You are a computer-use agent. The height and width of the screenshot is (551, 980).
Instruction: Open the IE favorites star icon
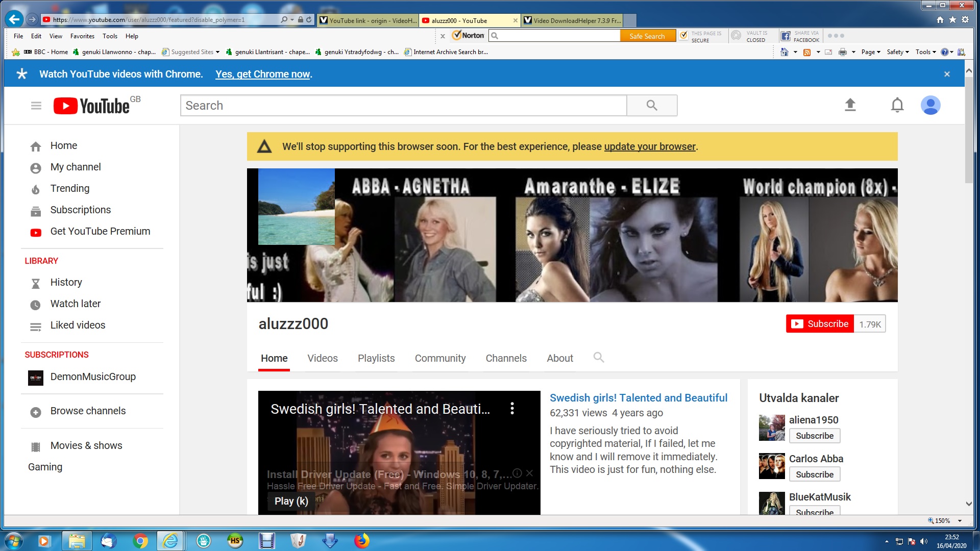952,20
